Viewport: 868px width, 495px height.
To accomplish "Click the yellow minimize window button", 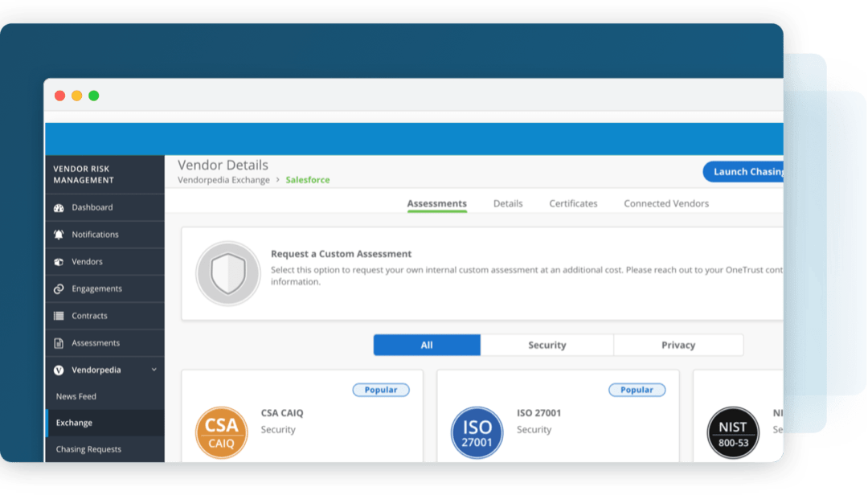I will click(x=77, y=96).
